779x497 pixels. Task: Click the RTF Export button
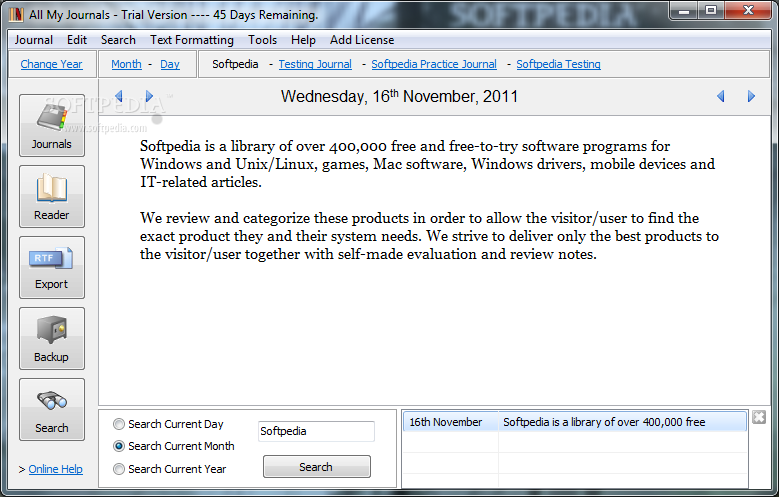click(x=52, y=267)
